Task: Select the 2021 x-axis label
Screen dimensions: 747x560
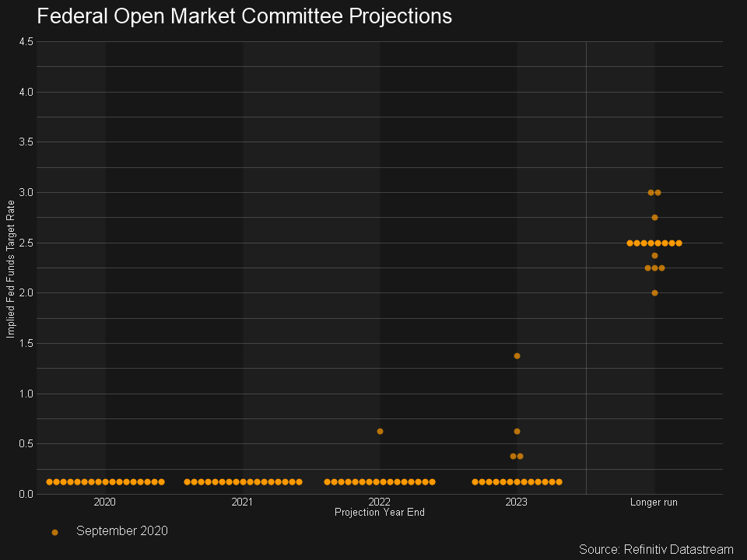Action: pyautogui.click(x=242, y=502)
